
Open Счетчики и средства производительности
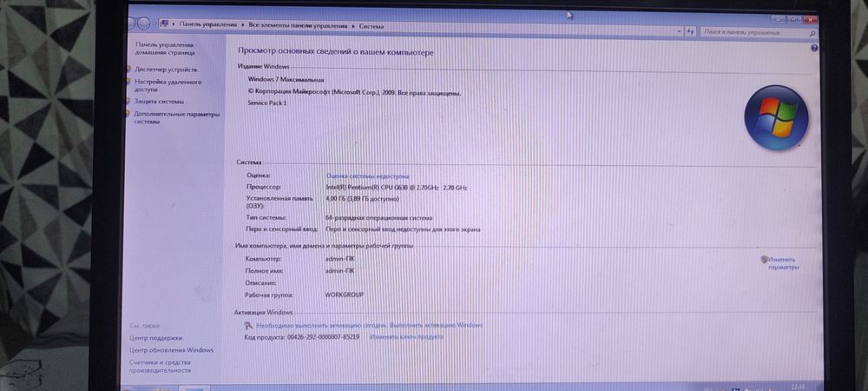(x=160, y=366)
